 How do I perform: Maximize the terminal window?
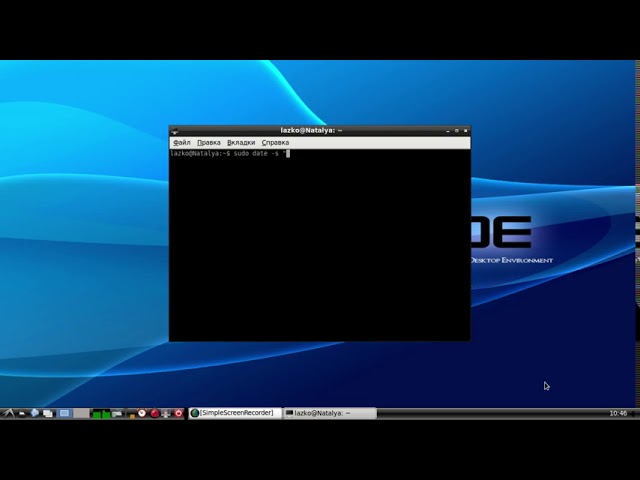[x=457, y=131]
